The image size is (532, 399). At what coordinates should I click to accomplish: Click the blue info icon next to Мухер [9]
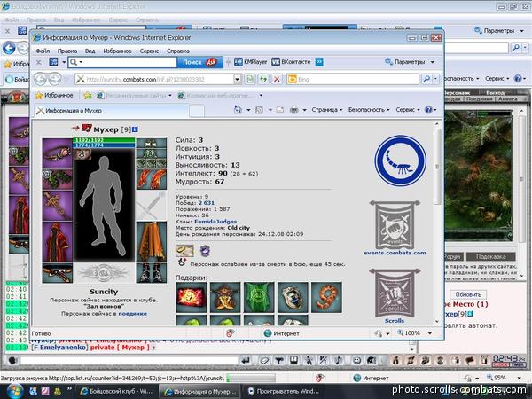pyautogui.click(x=135, y=129)
